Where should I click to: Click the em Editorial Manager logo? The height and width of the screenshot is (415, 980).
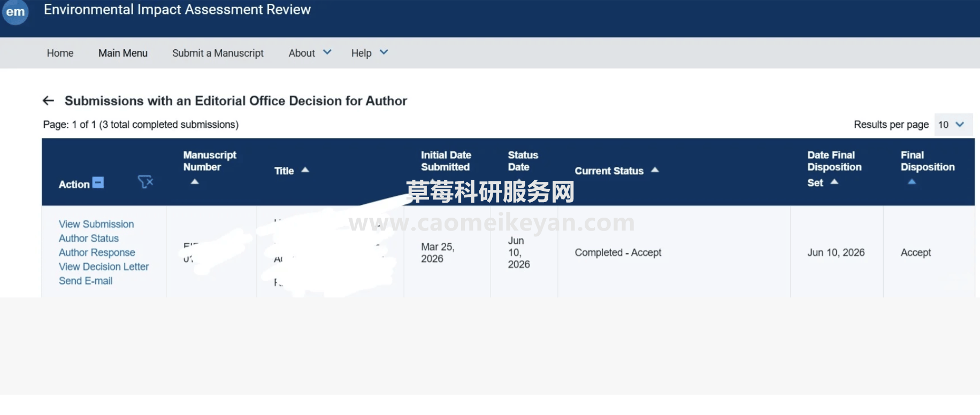click(x=15, y=11)
